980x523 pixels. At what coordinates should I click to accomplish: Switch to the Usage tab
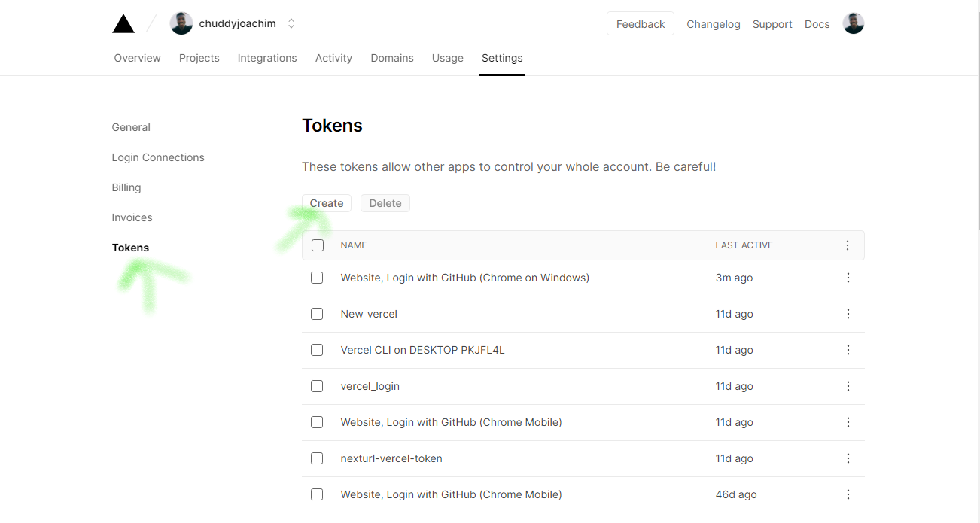pos(448,58)
